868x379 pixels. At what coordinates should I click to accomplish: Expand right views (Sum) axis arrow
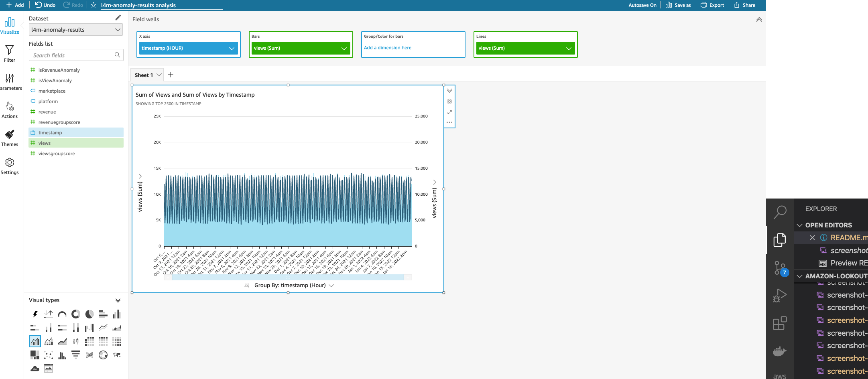click(x=435, y=182)
